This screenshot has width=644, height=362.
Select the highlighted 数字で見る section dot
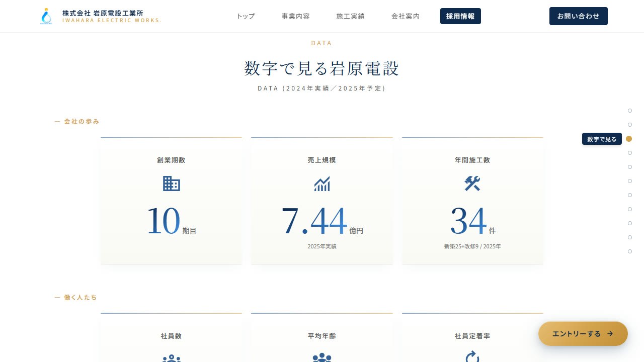point(629,139)
